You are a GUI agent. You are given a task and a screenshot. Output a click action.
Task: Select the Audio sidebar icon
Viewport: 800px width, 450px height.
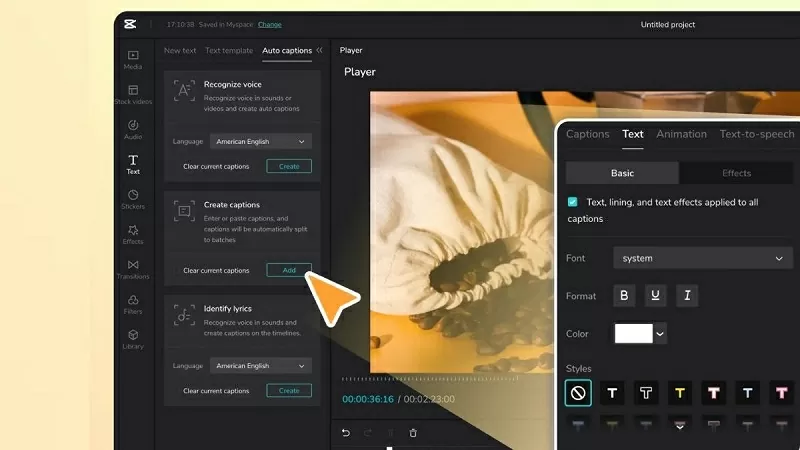coord(133,129)
